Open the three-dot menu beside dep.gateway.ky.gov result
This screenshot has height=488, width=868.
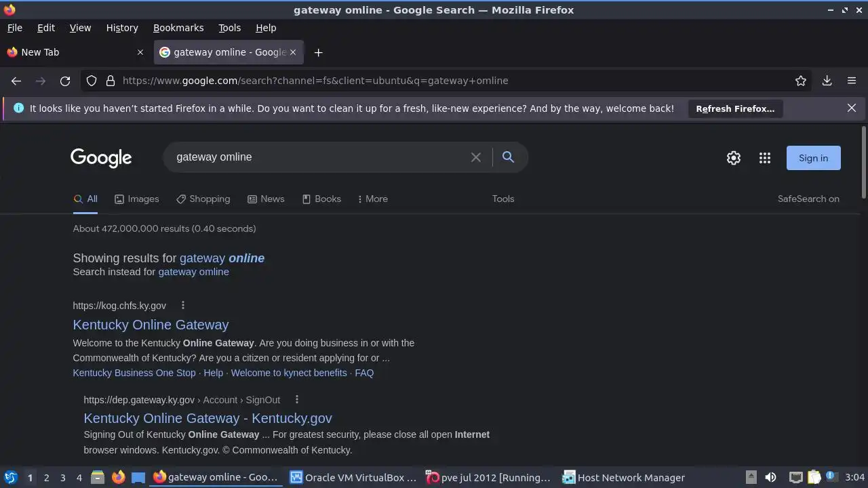[x=296, y=400]
